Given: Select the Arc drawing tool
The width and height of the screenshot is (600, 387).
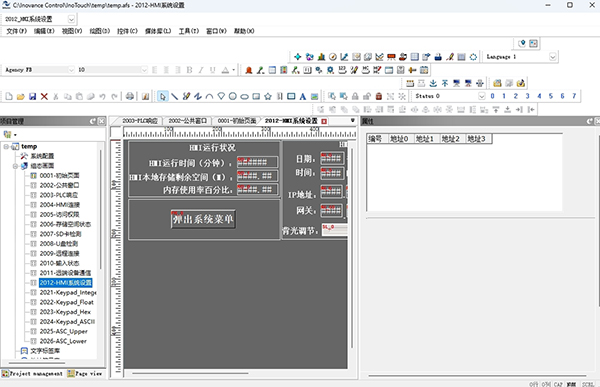Looking at the screenshot, I should pos(209,96).
